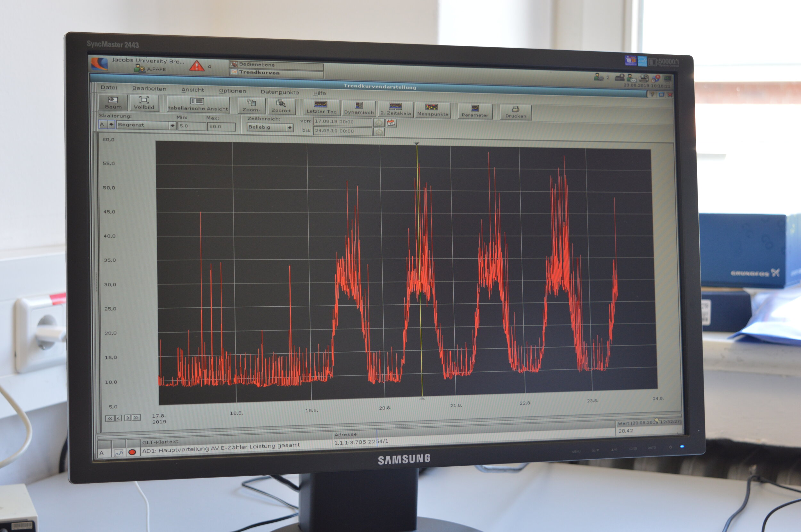
Task: Open the Beliebig Zeitbereich dropdown
Action: click(289, 128)
